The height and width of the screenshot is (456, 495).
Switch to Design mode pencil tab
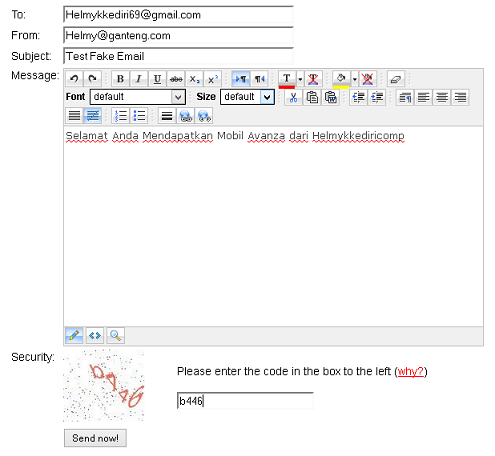coord(74,335)
